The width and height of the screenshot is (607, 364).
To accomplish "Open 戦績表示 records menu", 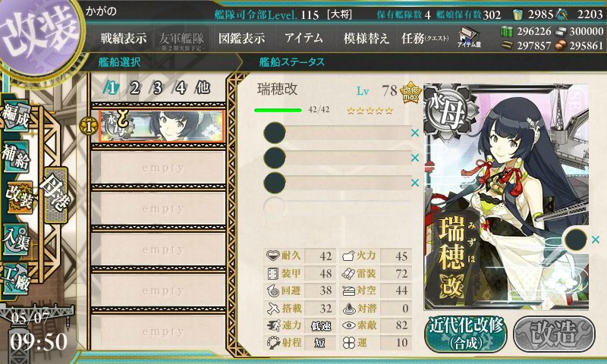I will click(x=124, y=38).
